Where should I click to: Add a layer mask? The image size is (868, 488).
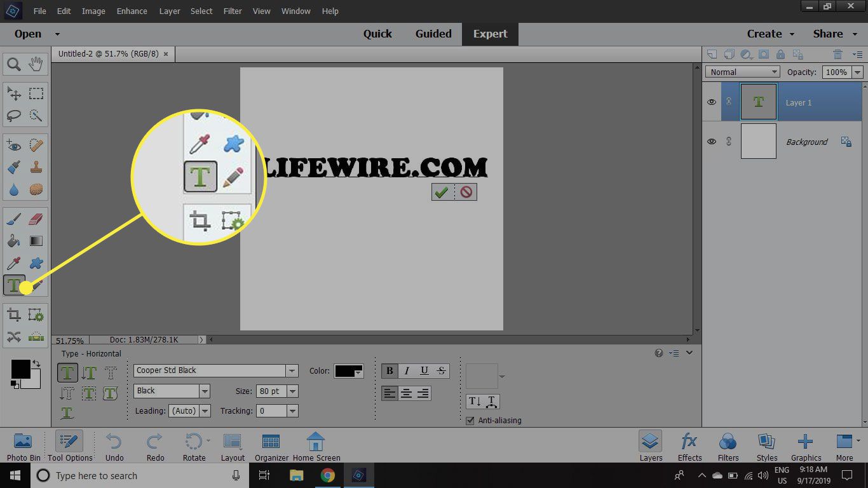click(764, 55)
